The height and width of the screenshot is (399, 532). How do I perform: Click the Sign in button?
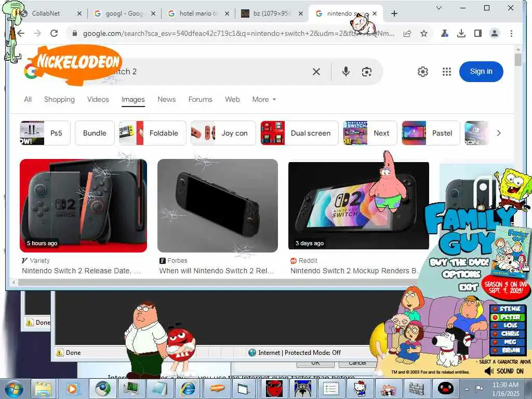click(481, 72)
